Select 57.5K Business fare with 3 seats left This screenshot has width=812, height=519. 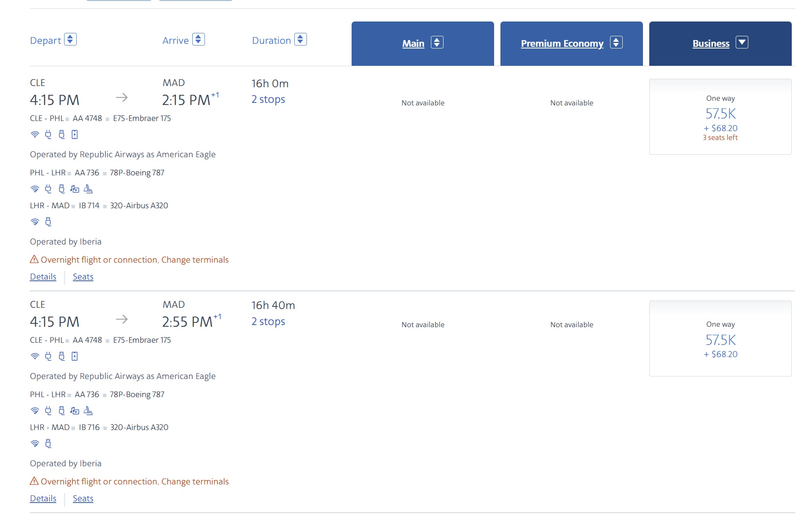click(x=720, y=117)
